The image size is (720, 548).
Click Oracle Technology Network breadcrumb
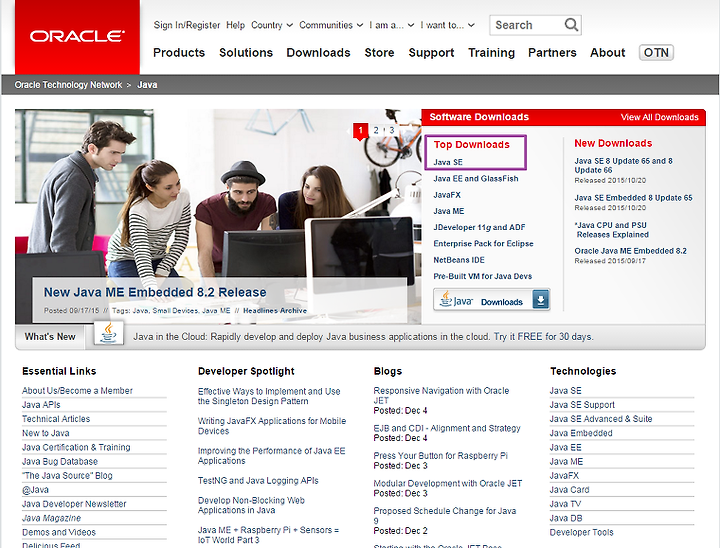[x=68, y=85]
